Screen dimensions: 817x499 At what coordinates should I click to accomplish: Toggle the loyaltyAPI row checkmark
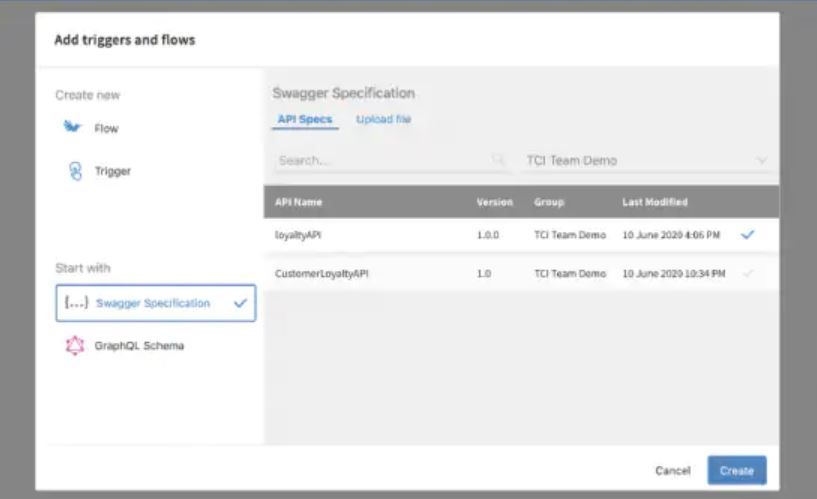click(x=747, y=234)
